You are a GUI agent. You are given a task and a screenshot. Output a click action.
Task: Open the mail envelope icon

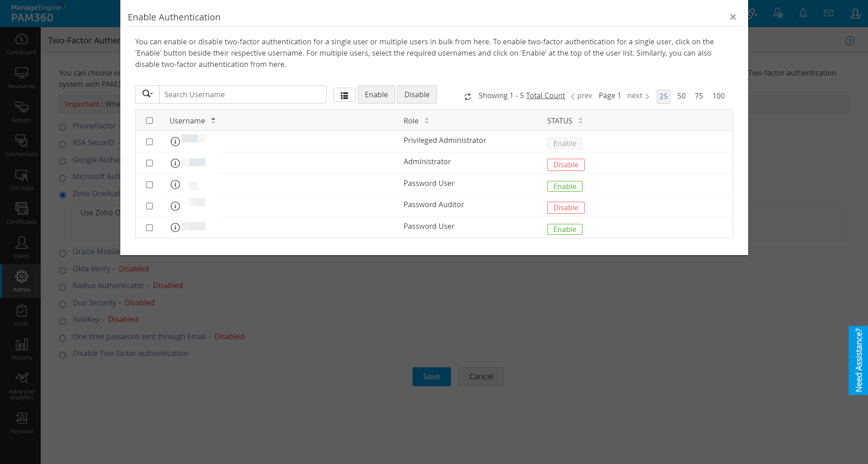tap(829, 14)
